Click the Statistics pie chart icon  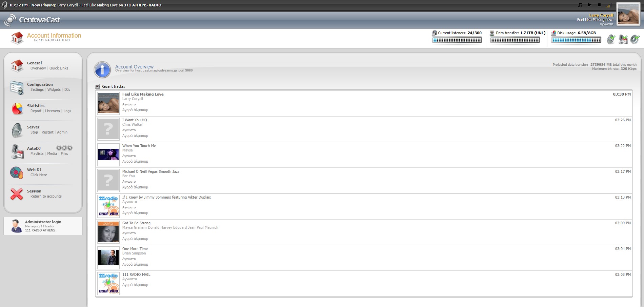[17, 109]
